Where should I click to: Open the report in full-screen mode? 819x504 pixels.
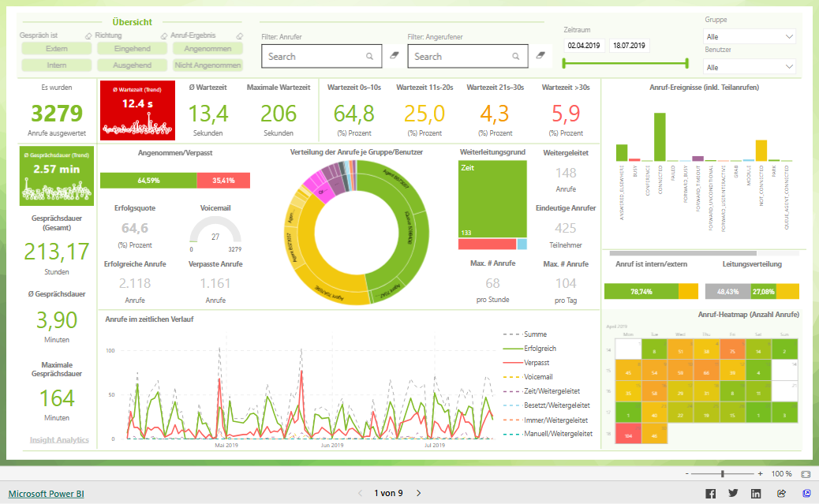tap(807, 493)
